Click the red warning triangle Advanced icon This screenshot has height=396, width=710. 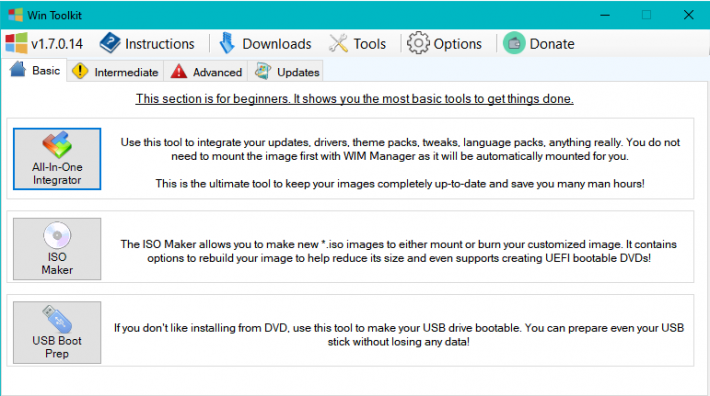pyautogui.click(x=179, y=71)
